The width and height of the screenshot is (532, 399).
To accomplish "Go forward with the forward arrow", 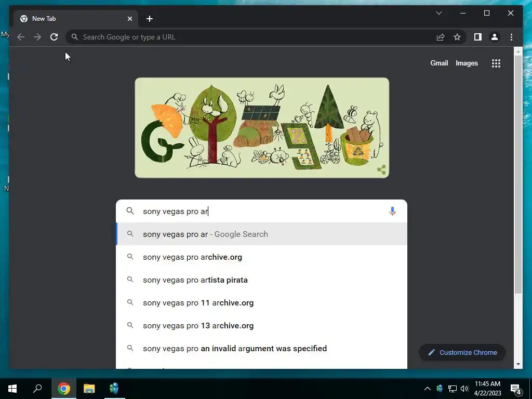I will pyautogui.click(x=37, y=37).
